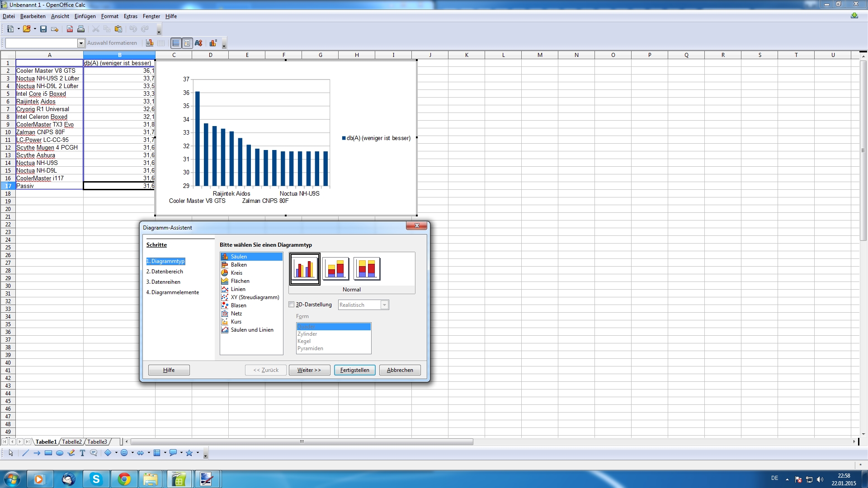Select the basic shapes diamond tool
Screen dimensions: 868x488
(108, 453)
